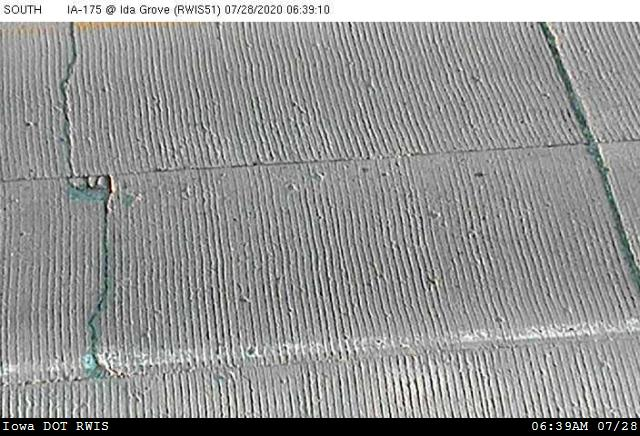The height and width of the screenshot is (436, 640).
Task: Click the chipped pavement at left joint corner
Action: 96,184
